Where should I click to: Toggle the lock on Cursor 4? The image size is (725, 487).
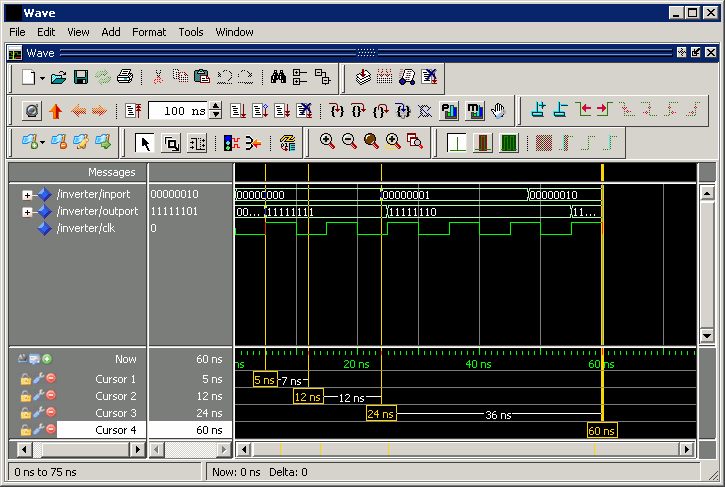(x=26, y=431)
